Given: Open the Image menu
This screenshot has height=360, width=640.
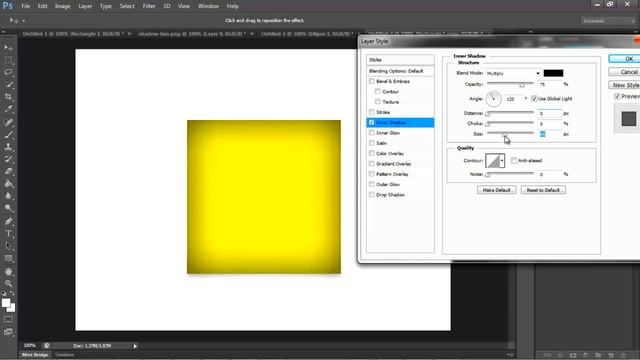Looking at the screenshot, I should [63, 6].
